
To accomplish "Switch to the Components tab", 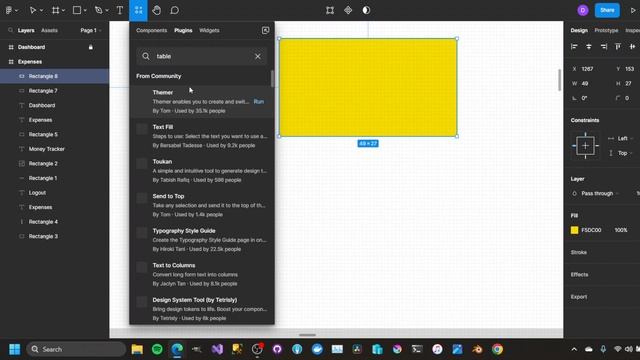I will coord(151,30).
